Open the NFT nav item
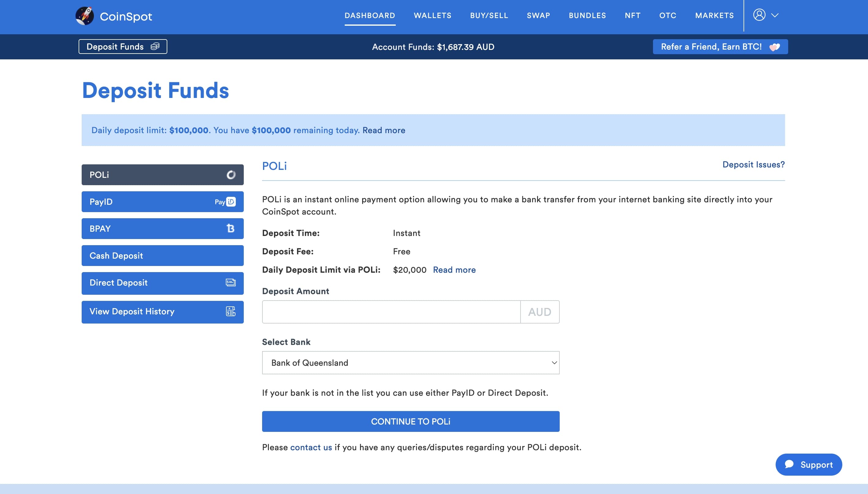 (632, 16)
